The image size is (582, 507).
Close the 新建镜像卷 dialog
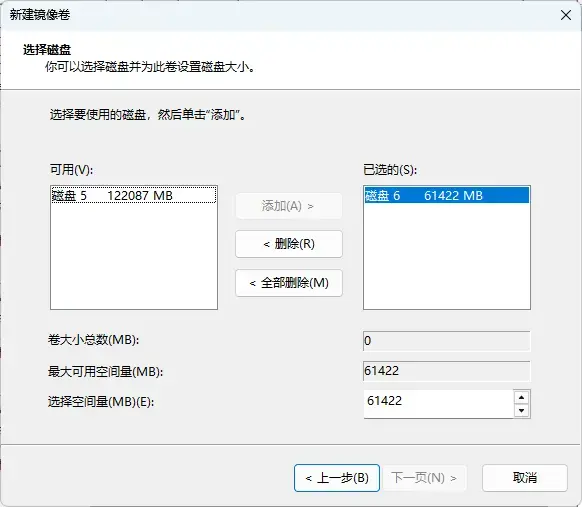566,15
